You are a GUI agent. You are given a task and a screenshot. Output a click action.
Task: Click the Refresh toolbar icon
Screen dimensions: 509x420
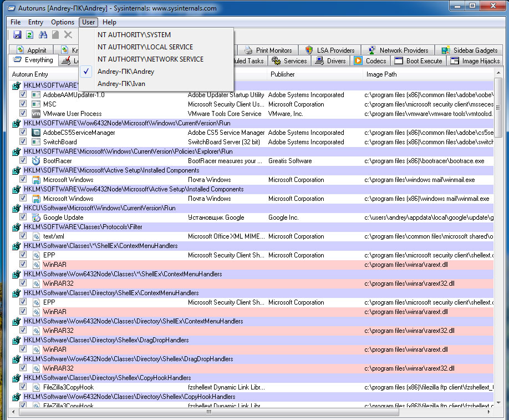coord(29,35)
